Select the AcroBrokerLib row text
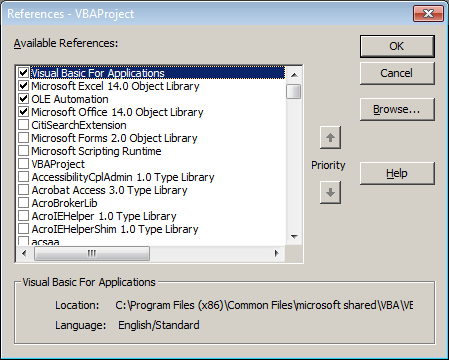This screenshot has height=360, width=449. 64,203
